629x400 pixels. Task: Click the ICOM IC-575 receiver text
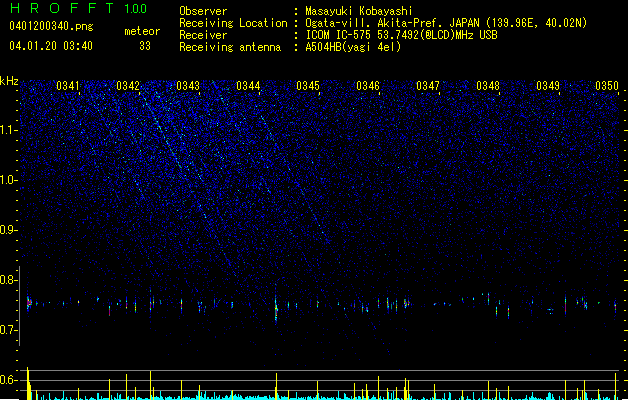(401, 35)
